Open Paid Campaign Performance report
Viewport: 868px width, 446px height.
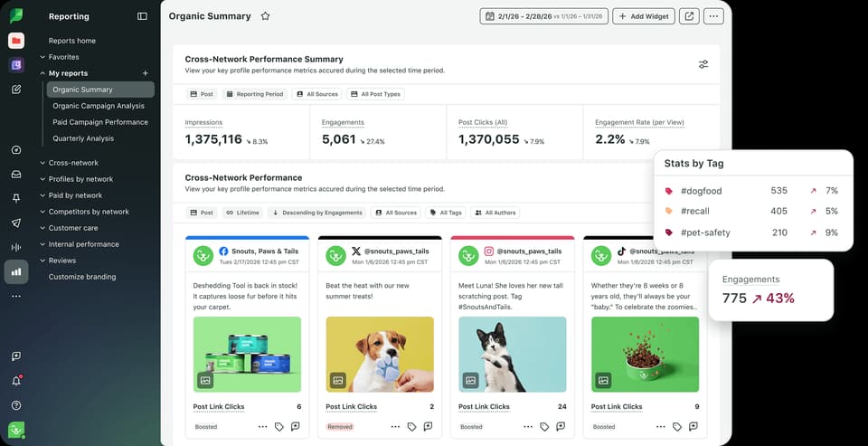100,122
